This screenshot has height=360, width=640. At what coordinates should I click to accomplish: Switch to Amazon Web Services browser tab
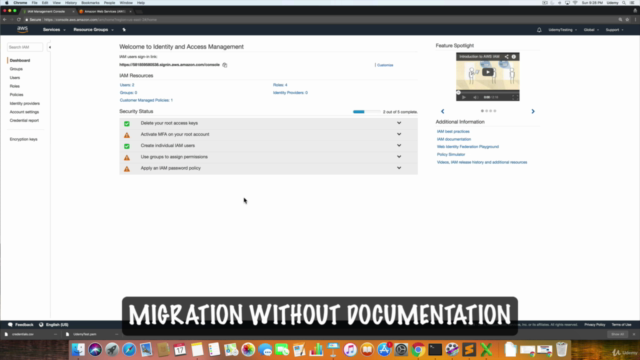click(x=104, y=11)
